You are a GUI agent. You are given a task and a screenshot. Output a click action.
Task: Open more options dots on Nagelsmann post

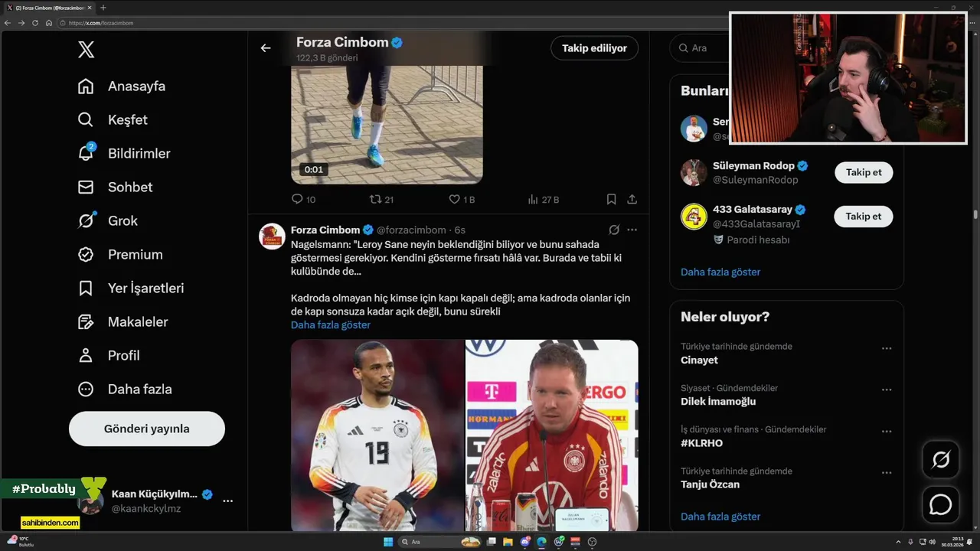click(x=632, y=230)
